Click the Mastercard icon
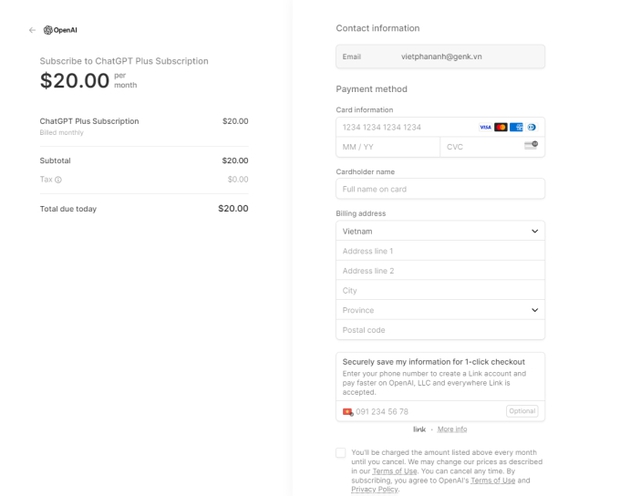This screenshot has height=496, width=620. [x=501, y=127]
